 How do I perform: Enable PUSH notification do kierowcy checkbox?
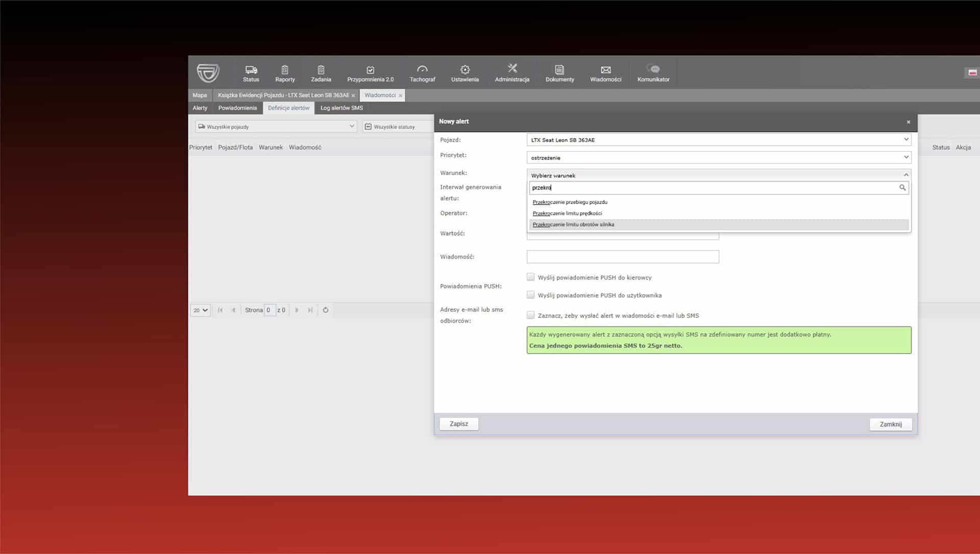(531, 277)
